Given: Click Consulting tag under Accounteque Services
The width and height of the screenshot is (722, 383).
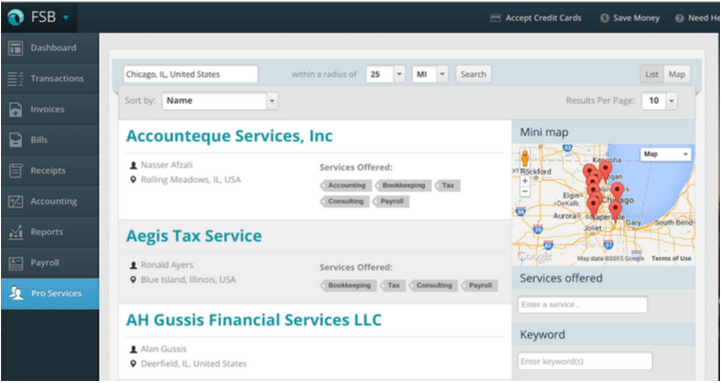Looking at the screenshot, I should pos(344,201).
